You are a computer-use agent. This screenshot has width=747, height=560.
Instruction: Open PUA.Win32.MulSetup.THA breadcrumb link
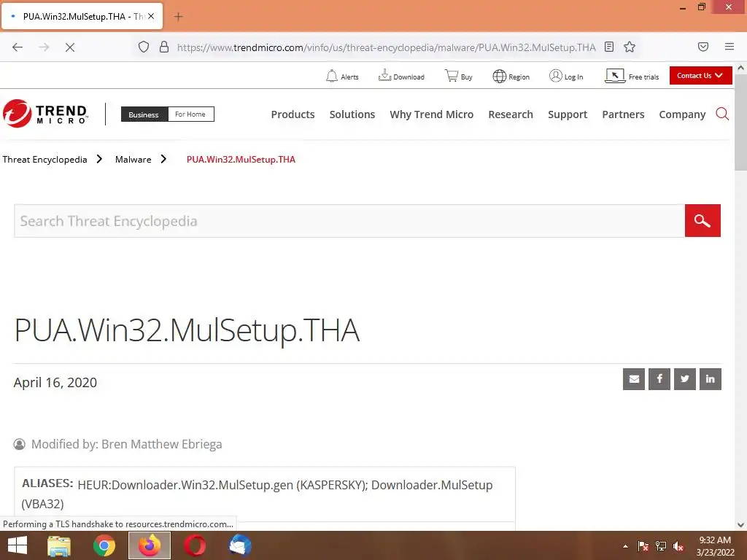241,160
